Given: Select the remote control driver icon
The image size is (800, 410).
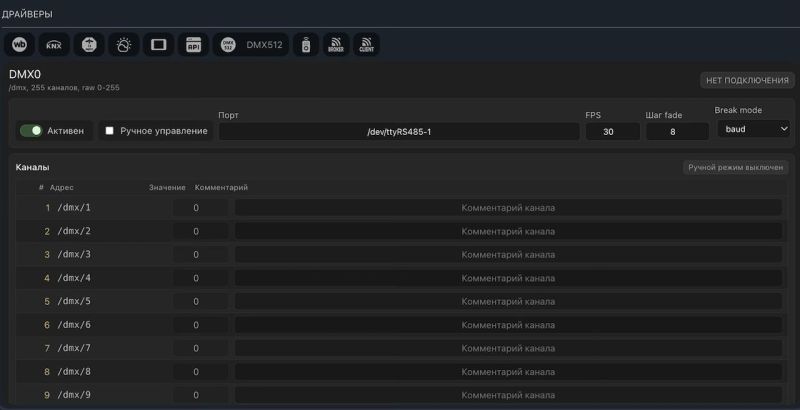Looking at the screenshot, I should click(306, 45).
